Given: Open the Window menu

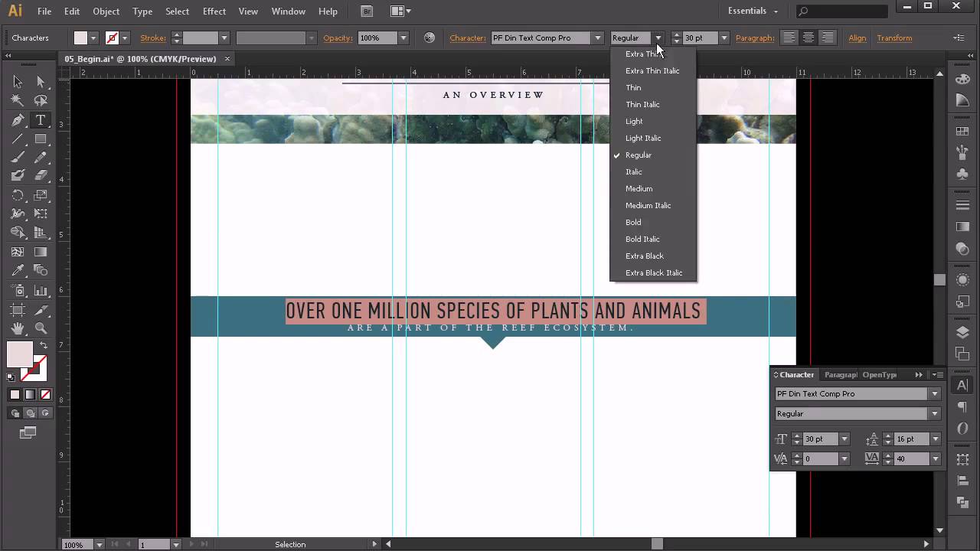Looking at the screenshot, I should click(289, 11).
